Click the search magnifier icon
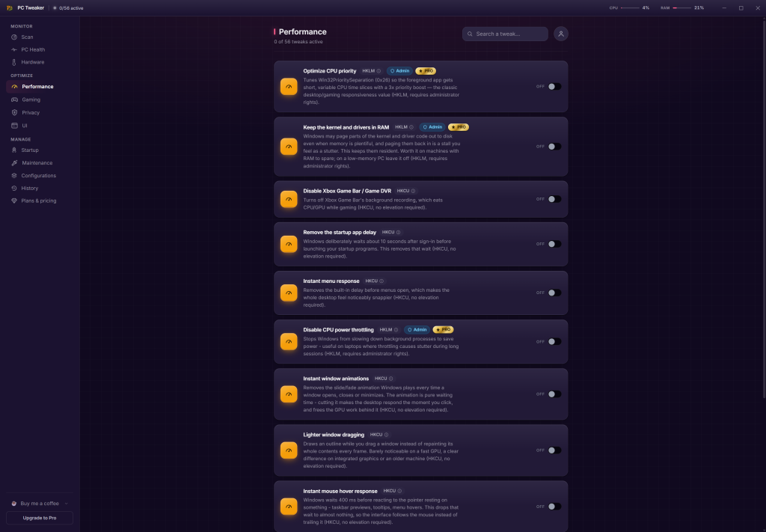Viewport: 766px width, 532px height. click(x=470, y=34)
